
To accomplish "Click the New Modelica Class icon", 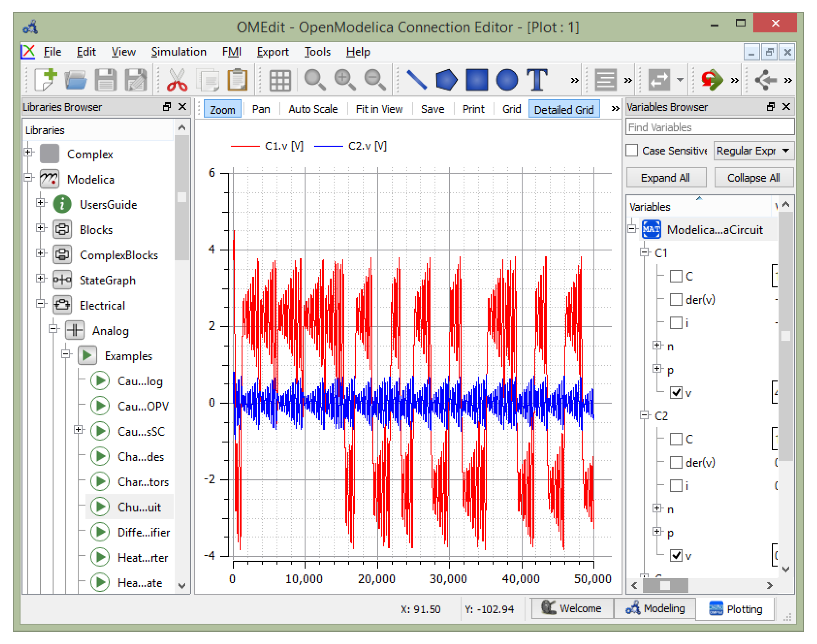I will (x=46, y=80).
